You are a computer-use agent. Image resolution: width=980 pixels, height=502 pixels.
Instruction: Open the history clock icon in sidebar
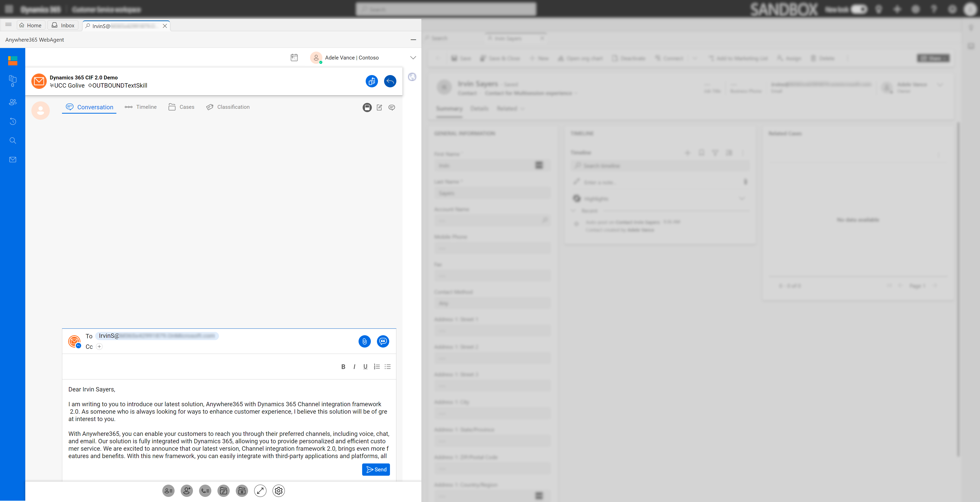(x=13, y=121)
